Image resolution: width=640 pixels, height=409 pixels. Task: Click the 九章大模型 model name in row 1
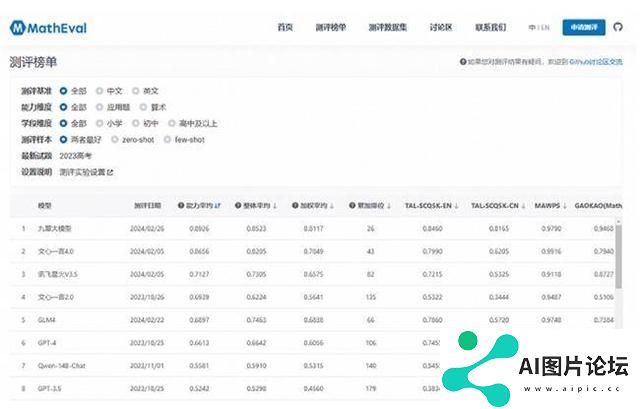pos(55,229)
